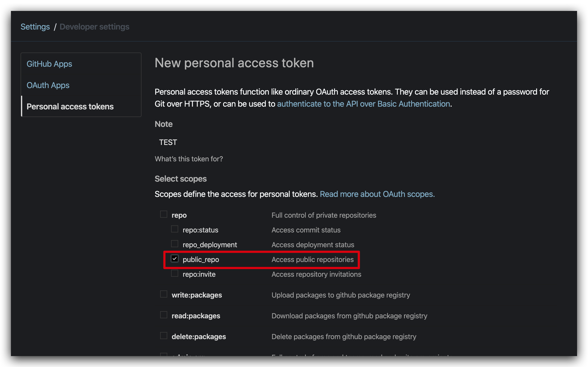Check the repo:status scope
The height and width of the screenshot is (367, 588).
(175, 229)
